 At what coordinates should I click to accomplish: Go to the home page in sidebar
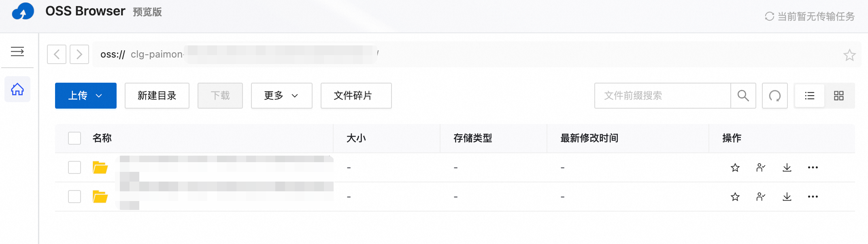[x=17, y=89]
